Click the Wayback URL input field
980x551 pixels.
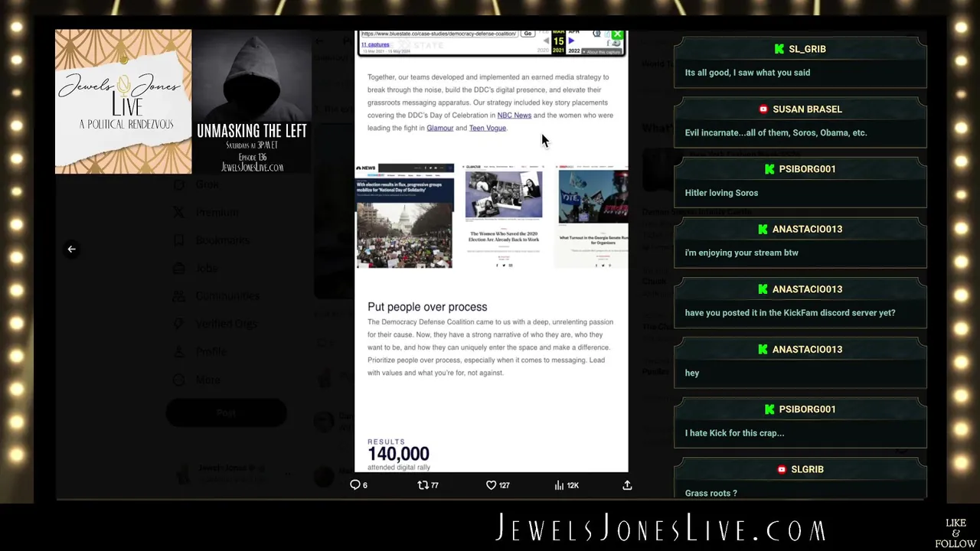click(439, 34)
